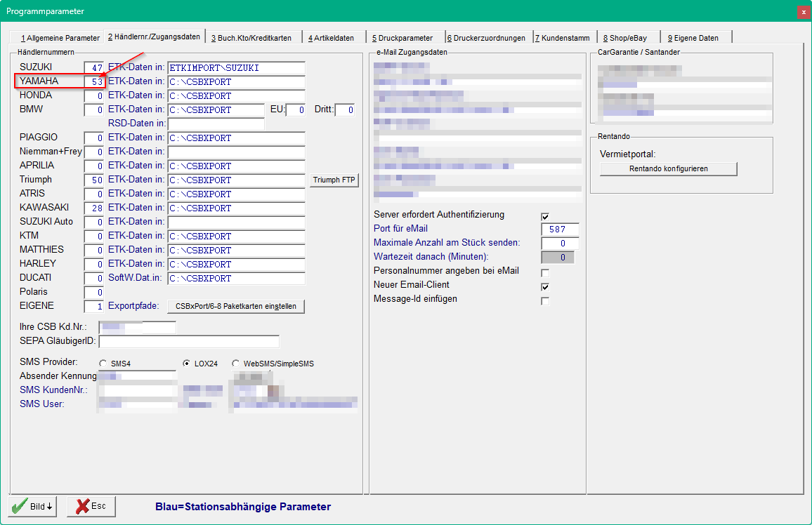Cancel with the red X Esc button
The width and height of the screenshot is (812, 525).
pos(91,506)
